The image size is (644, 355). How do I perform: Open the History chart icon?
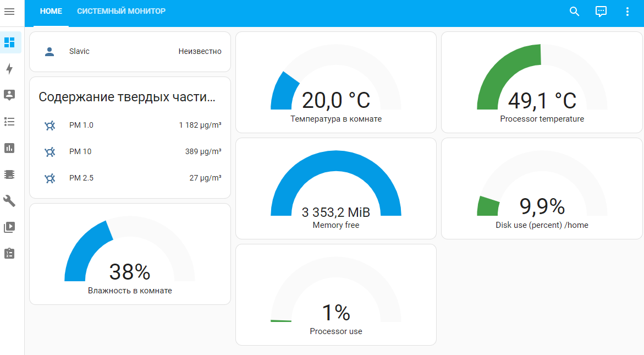pyautogui.click(x=9, y=148)
